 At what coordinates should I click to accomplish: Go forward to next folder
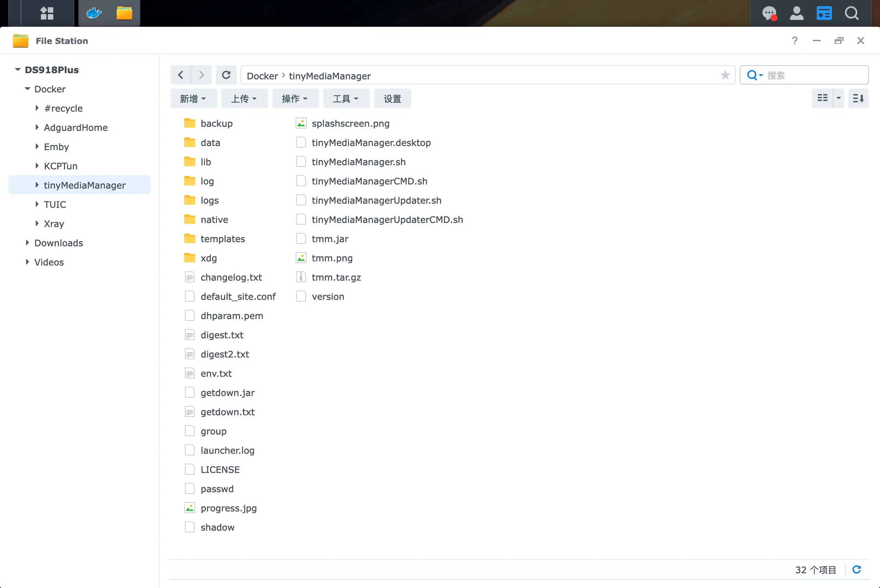tap(201, 75)
